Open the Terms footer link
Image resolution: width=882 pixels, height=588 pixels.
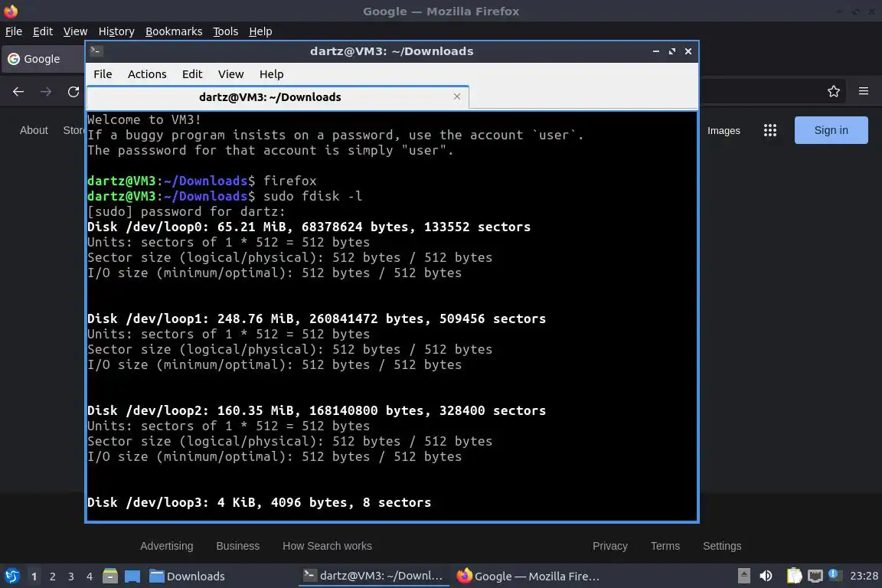click(x=665, y=546)
